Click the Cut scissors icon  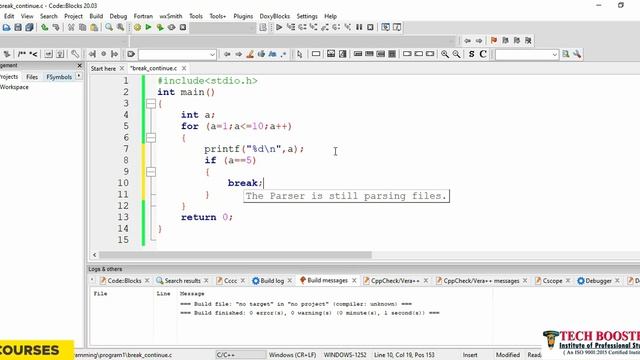tap(71, 27)
